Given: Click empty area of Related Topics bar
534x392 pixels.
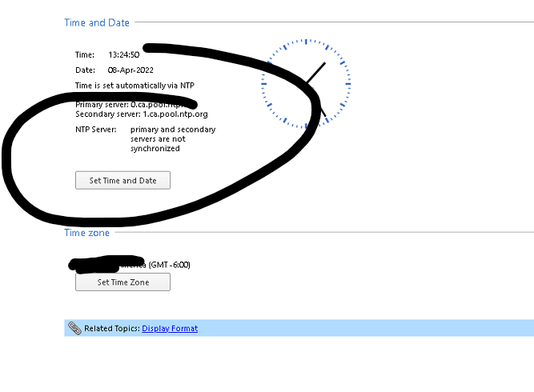Looking at the screenshot, I should point(360,328).
